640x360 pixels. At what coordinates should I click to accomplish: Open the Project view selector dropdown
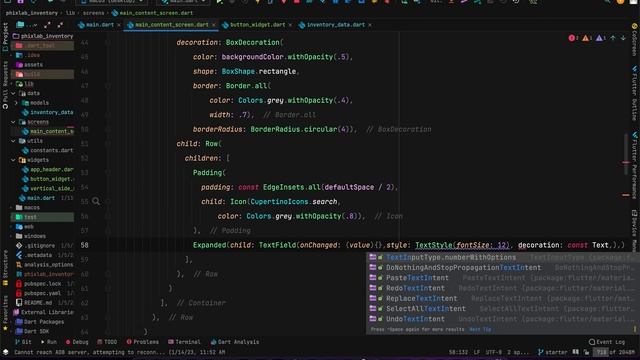pyautogui.click(x=27, y=25)
